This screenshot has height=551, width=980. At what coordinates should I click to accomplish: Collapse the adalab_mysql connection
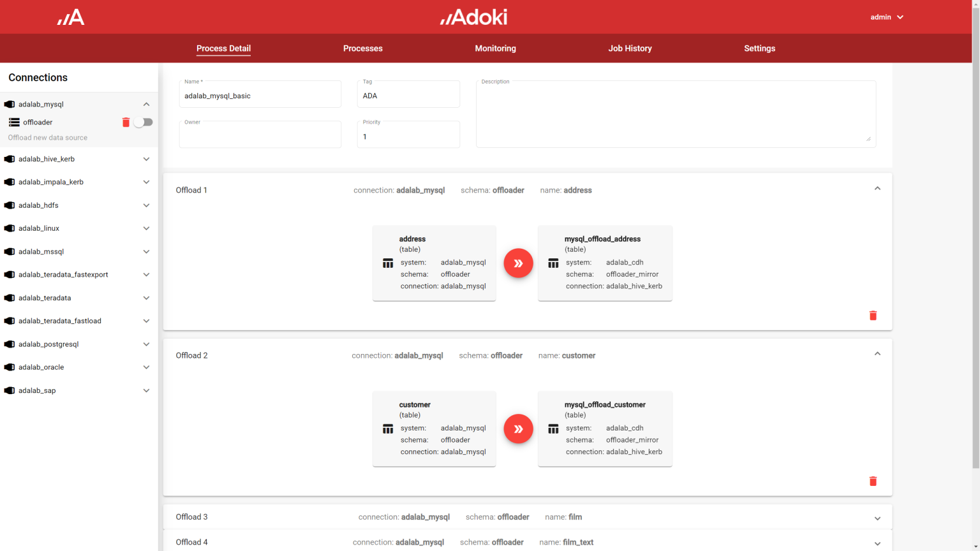pyautogui.click(x=146, y=105)
